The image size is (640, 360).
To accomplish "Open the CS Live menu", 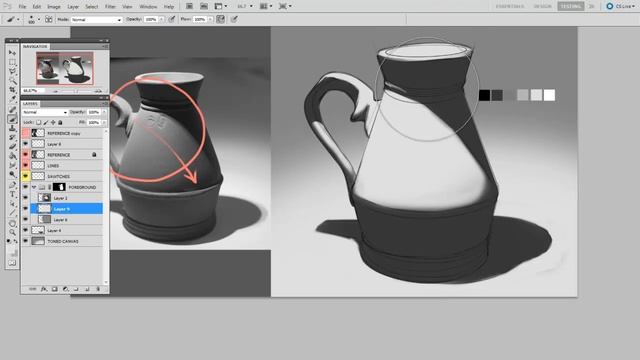I will (621, 6).
